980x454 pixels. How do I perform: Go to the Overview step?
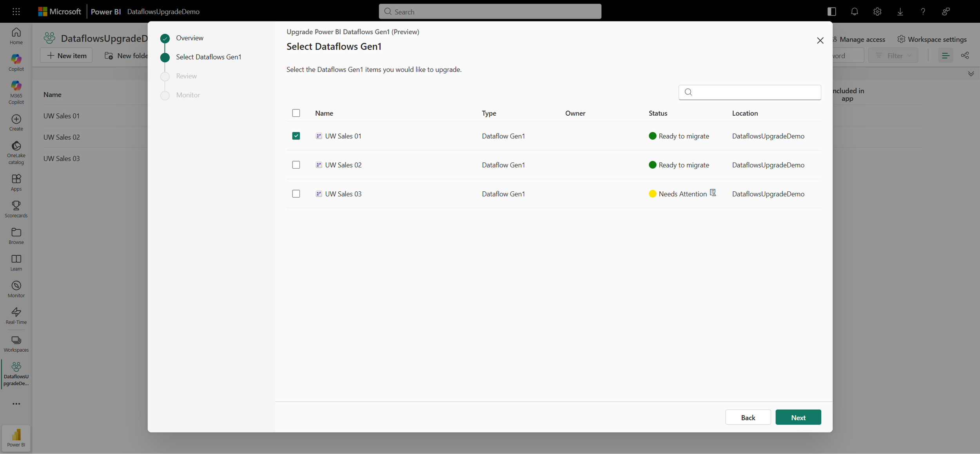point(190,38)
